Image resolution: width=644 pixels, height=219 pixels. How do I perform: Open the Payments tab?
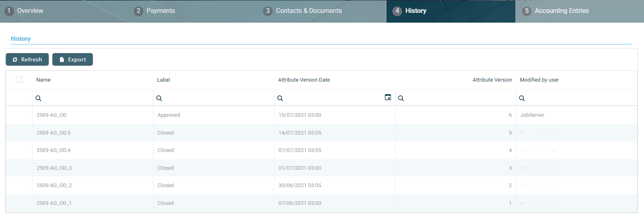pos(155,11)
